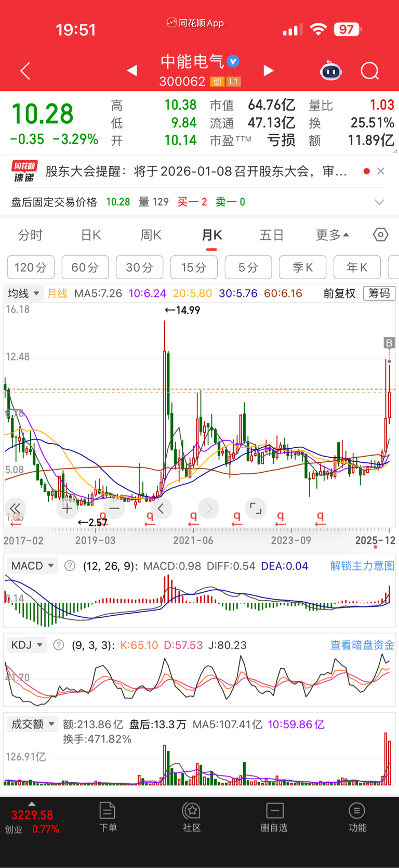This screenshot has width=399, height=868.
Task: Tap the current price 10.28
Action: [43, 114]
